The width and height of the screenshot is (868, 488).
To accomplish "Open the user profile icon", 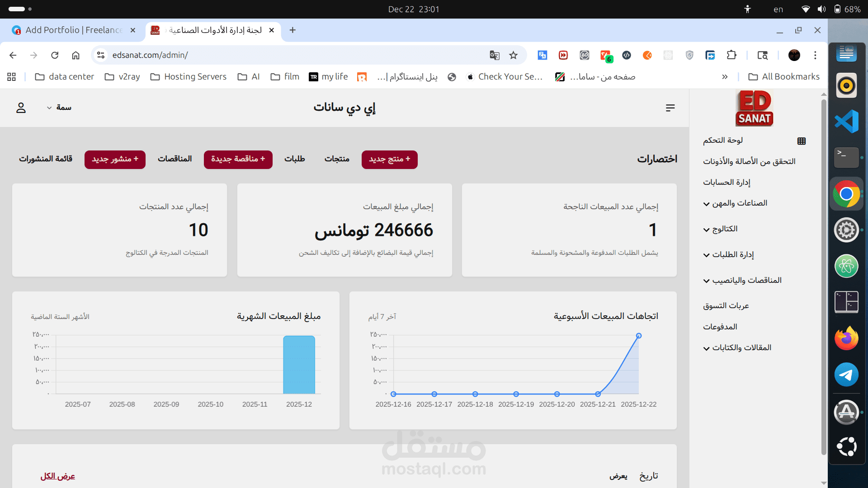I will tap(21, 108).
